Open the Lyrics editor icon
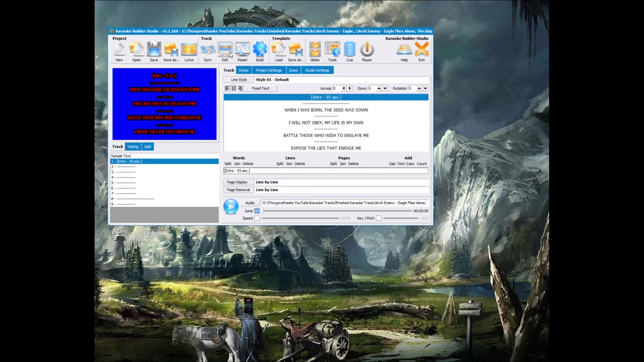Viewport: 644px width, 362px height. (x=189, y=49)
